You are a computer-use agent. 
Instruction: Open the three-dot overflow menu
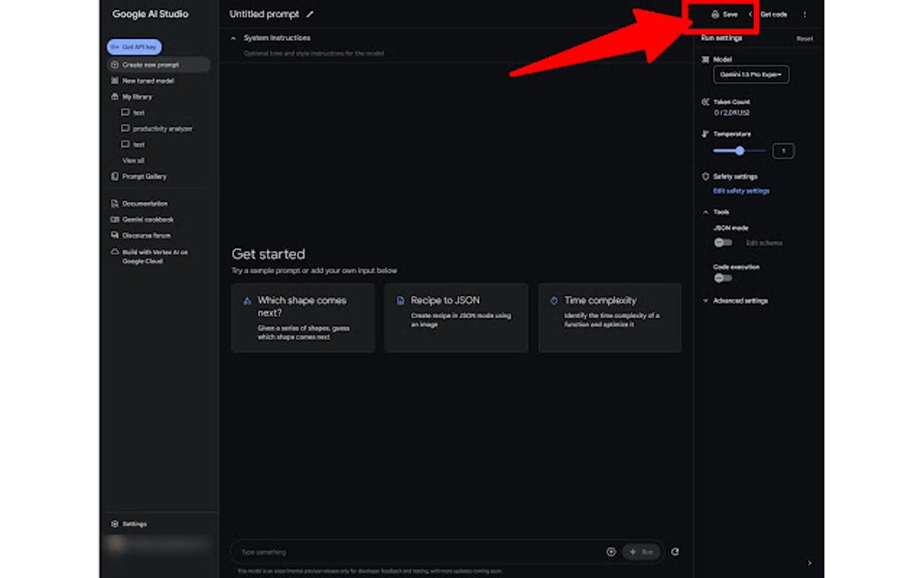point(805,14)
